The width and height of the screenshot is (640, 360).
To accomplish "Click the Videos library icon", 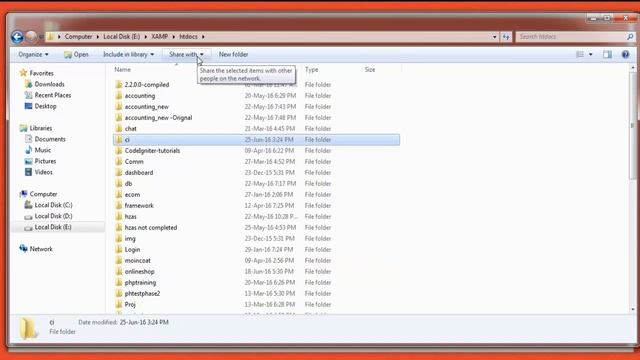I will click(x=28, y=172).
